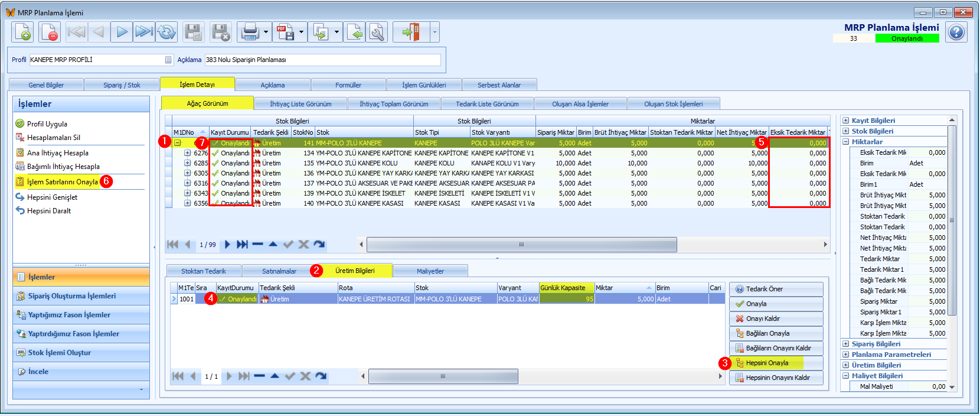Open copy document dropdown arrow
This screenshot has width=980, height=416.
tap(337, 32)
